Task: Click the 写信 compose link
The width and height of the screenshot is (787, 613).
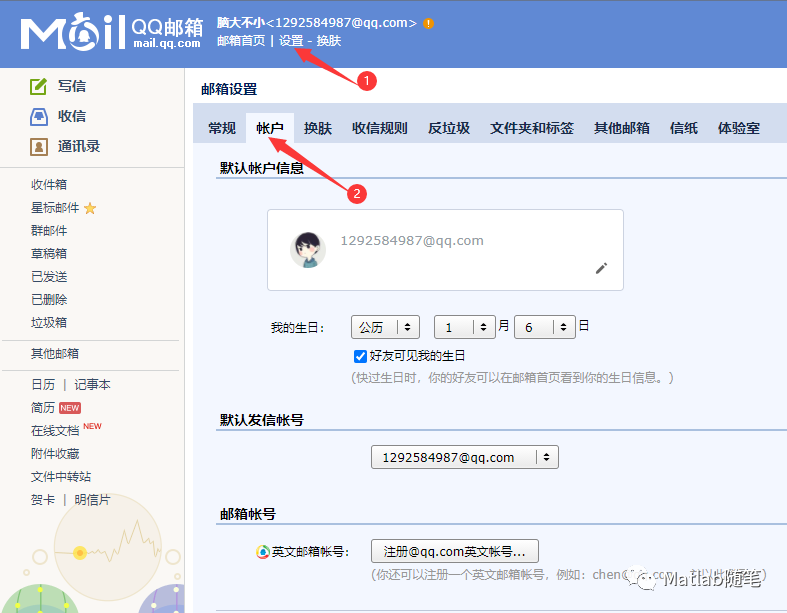Action: pos(72,86)
